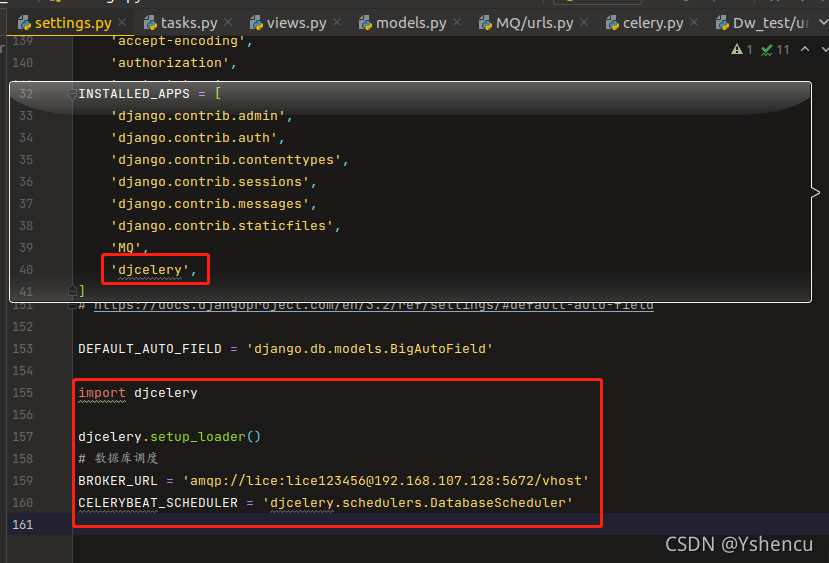Click line number 159 in the gutter
The image size is (829, 563).
[22, 481]
